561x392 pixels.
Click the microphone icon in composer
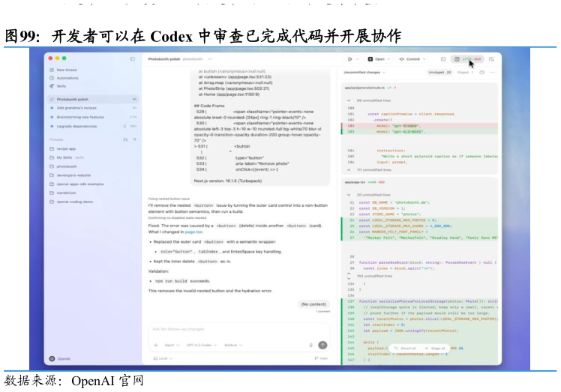coord(311,345)
